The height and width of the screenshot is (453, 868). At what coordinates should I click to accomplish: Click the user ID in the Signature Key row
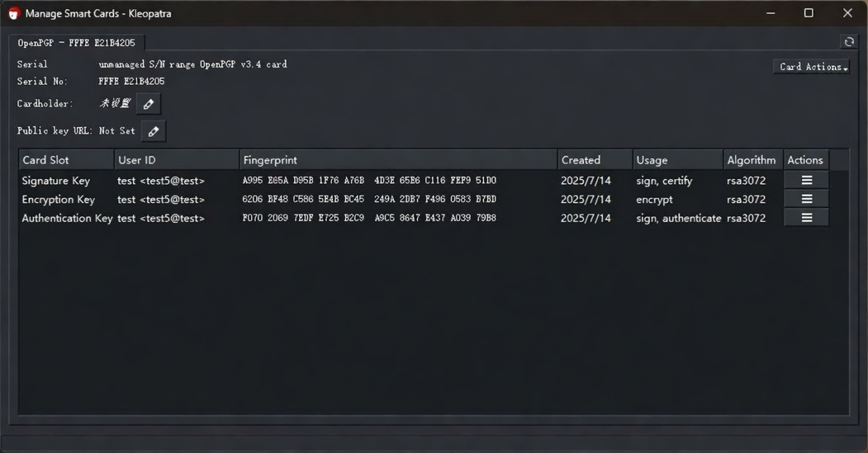tap(161, 180)
